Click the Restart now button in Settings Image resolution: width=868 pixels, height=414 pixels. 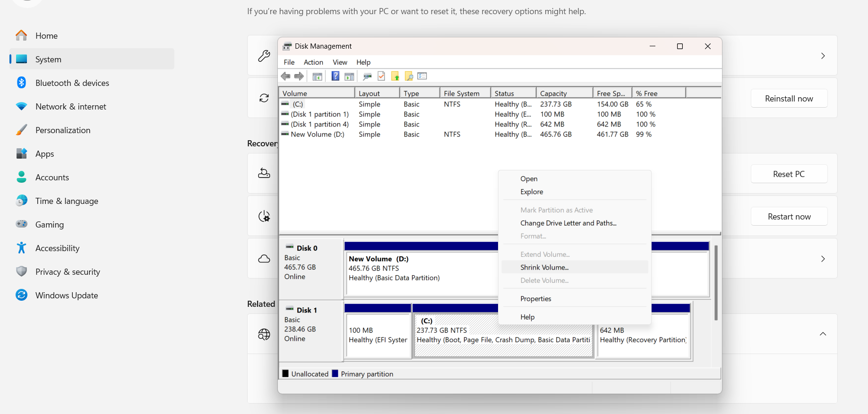[789, 216]
